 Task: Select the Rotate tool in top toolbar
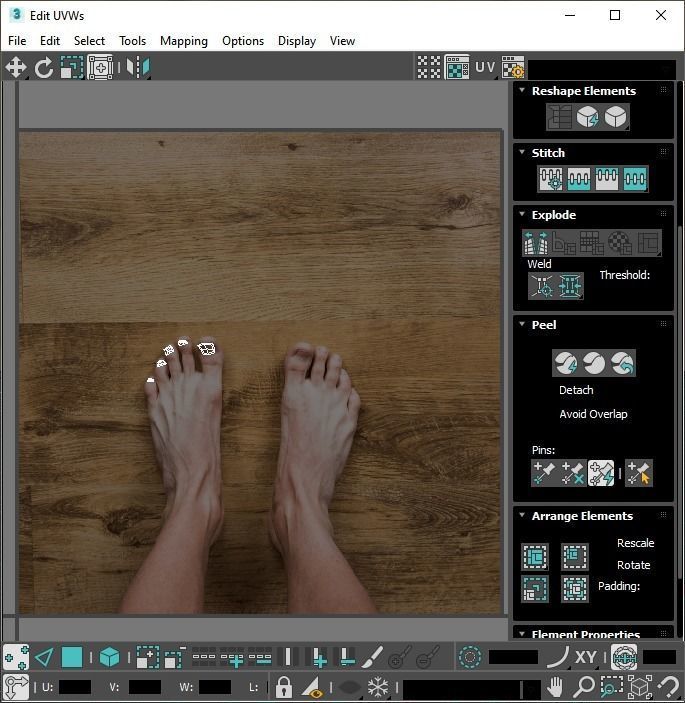coord(43,68)
